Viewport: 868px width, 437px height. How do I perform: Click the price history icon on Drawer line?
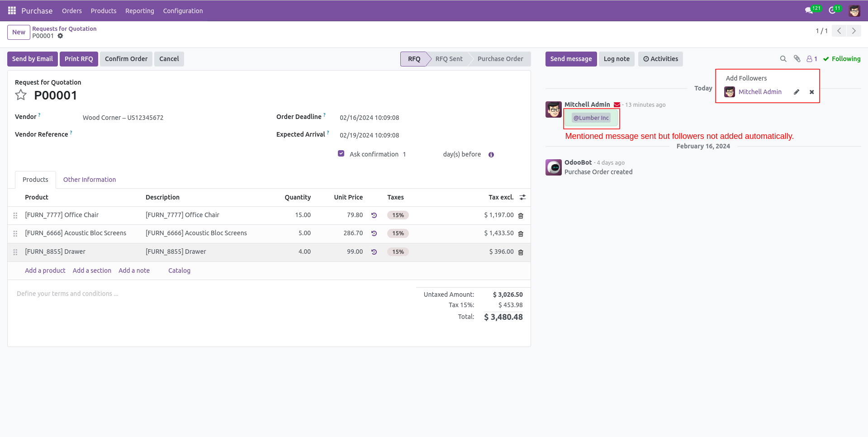coord(374,252)
